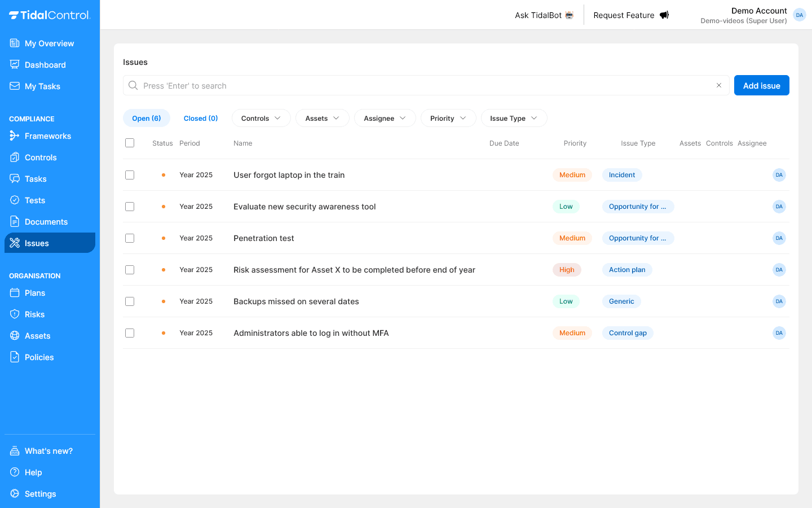Open the Assignee filter dropdown
This screenshot has width=812, height=508.
pos(385,118)
